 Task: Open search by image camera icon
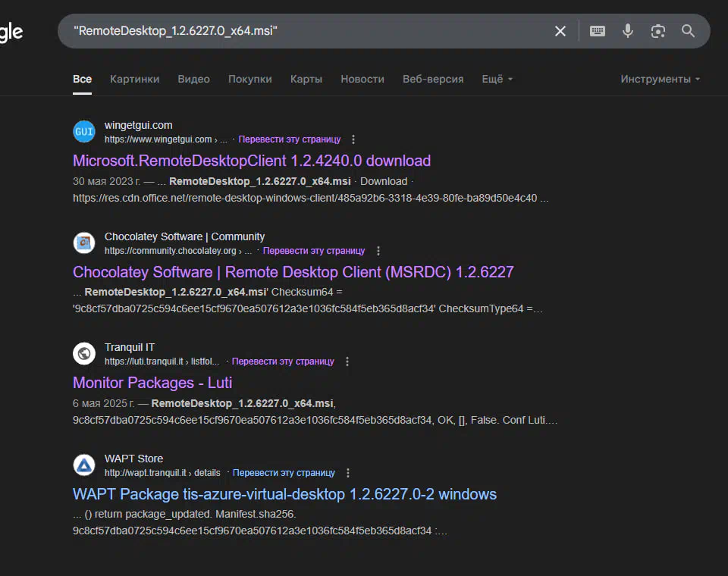click(x=658, y=31)
